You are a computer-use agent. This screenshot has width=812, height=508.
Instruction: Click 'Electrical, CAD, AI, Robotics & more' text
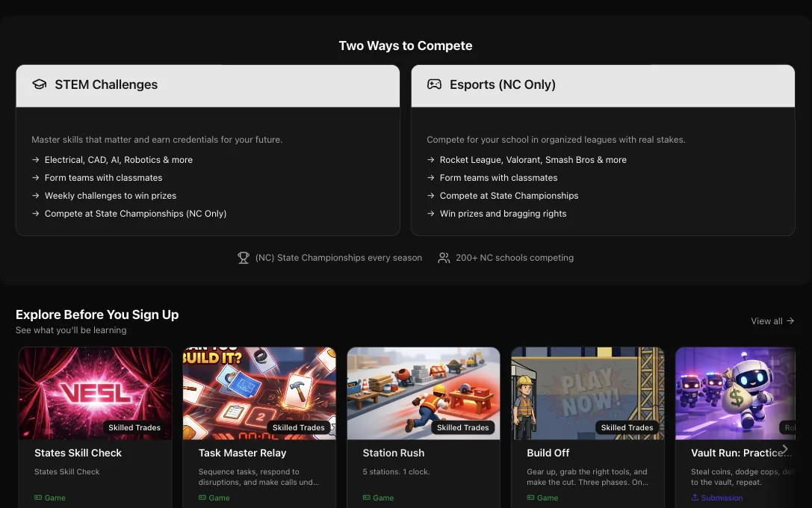(x=119, y=160)
